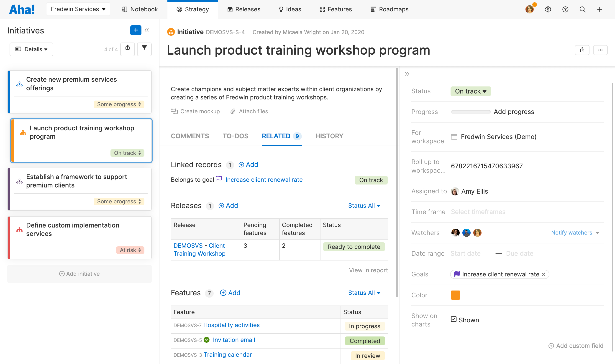Click the Start date field
The width and height of the screenshot is (615, 364).
point(466,253)
